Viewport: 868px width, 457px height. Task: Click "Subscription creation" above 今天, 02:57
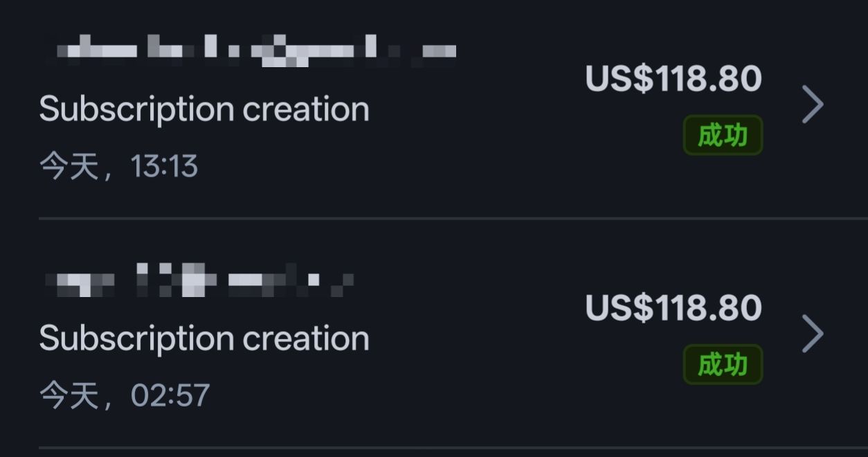[204, 339]
